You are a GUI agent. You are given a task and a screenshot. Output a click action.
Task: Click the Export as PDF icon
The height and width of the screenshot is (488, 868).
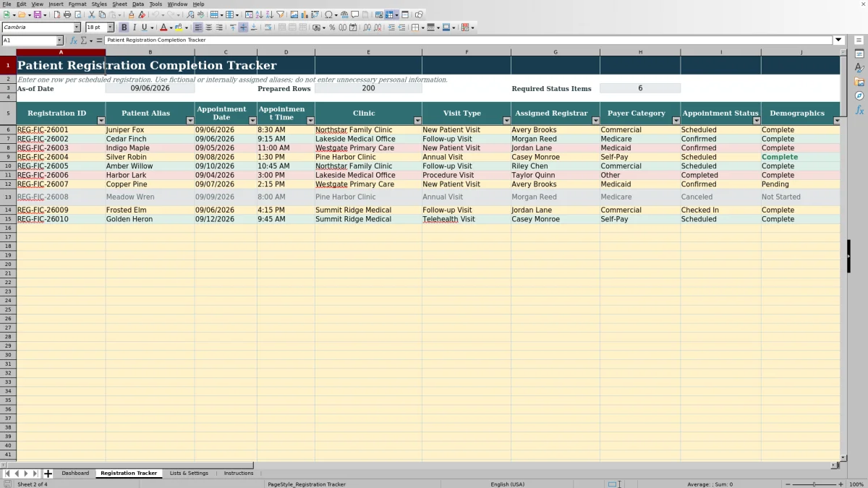pos(56,14)
